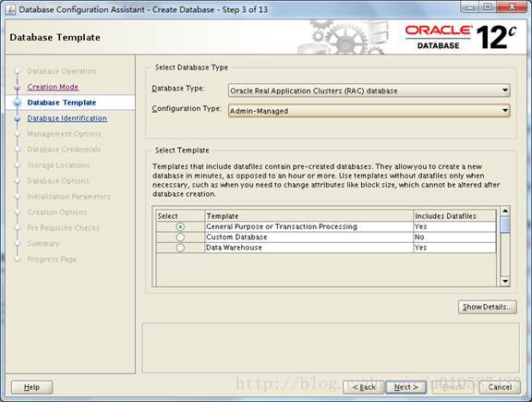532x402 pixels.
Task: Click the 'Custom Database' template name
Action: click(236, 237)
